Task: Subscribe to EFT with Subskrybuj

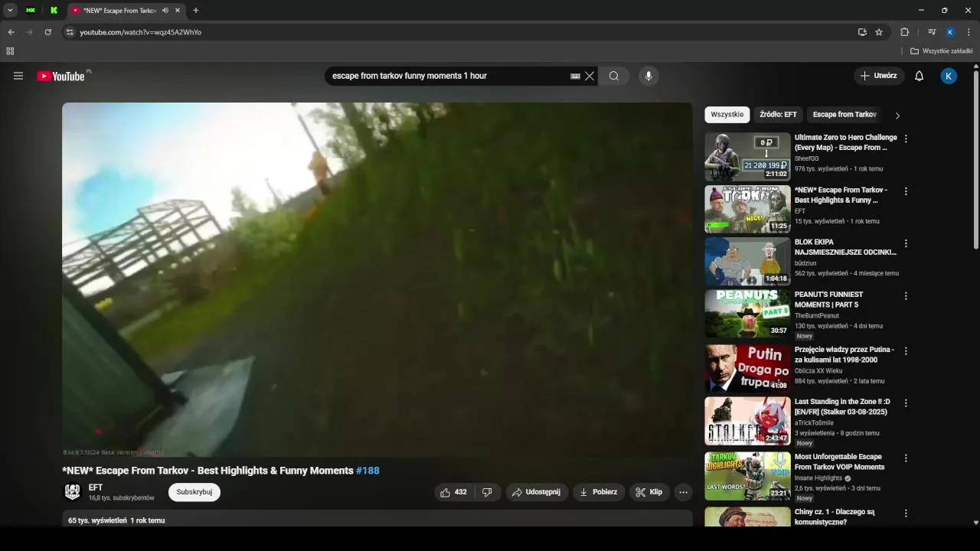Action: click(x=194, y=492)
